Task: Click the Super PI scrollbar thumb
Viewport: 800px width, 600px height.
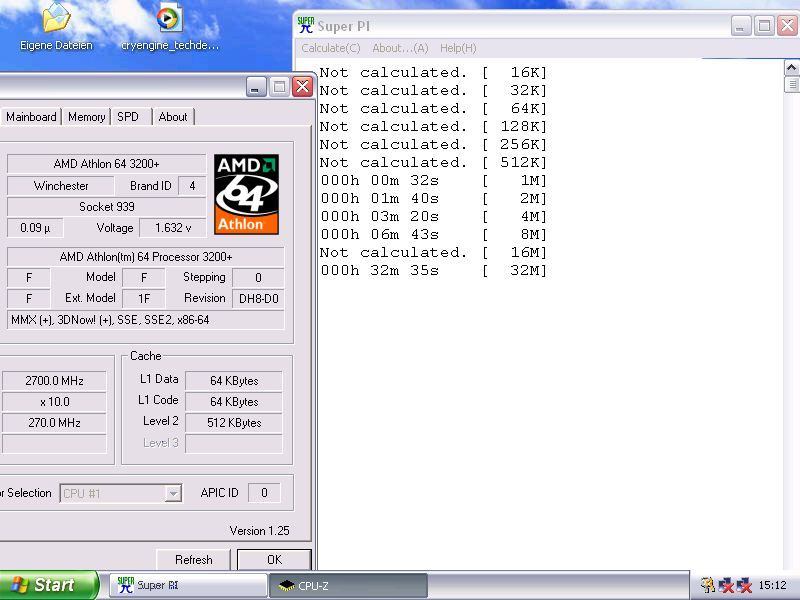Action: [x=792, y=84]
